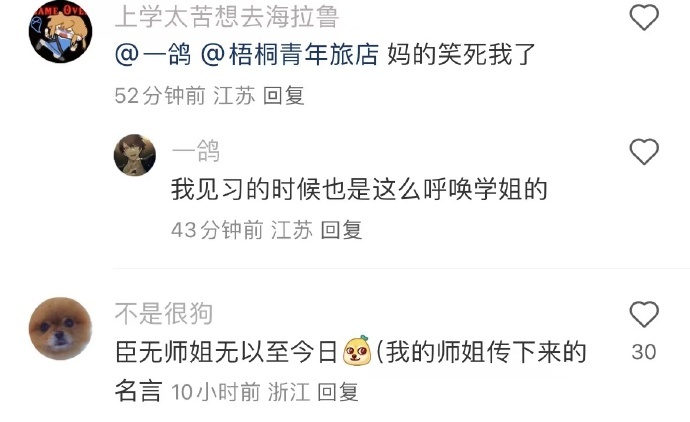Reply to the 43分钟前 comment
This screenshot has width=690, height=422.
coord(341,230)
